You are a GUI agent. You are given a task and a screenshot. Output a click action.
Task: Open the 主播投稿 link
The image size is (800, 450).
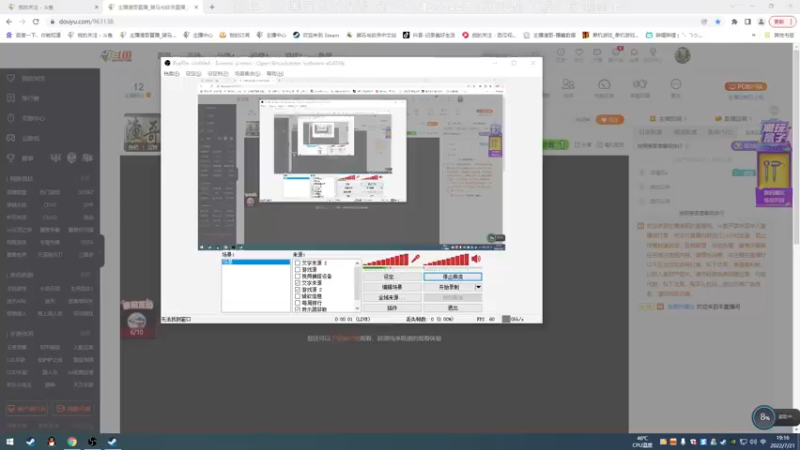point(668,118)
